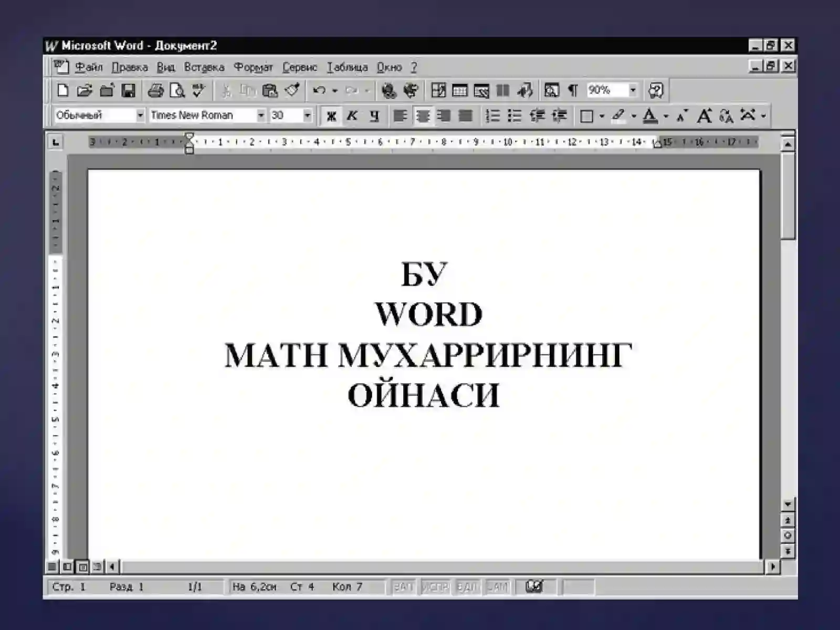Click the ЗАМ status bar indicator
The width and height of the screenshot is (840, 630).
point(497,586)
